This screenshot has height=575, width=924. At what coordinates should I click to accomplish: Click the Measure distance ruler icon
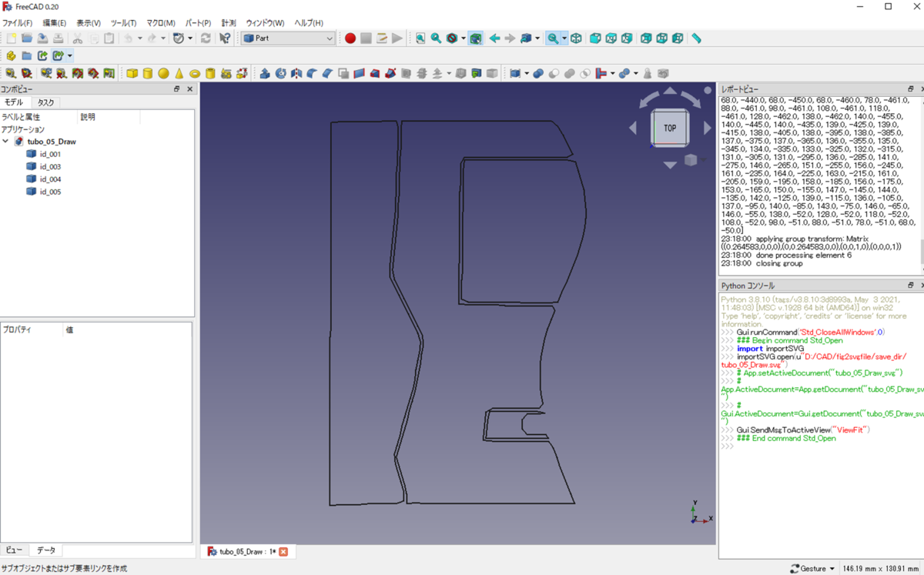tap(696, 38)
